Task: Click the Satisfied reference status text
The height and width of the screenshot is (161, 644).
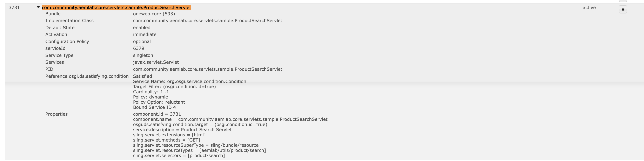Action: [x=142, y=76]
